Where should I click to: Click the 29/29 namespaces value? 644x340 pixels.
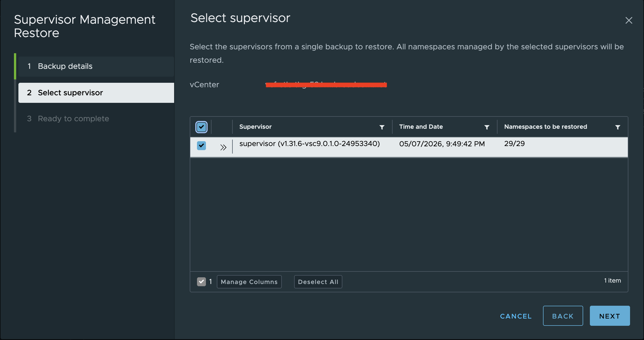(515, 144)
